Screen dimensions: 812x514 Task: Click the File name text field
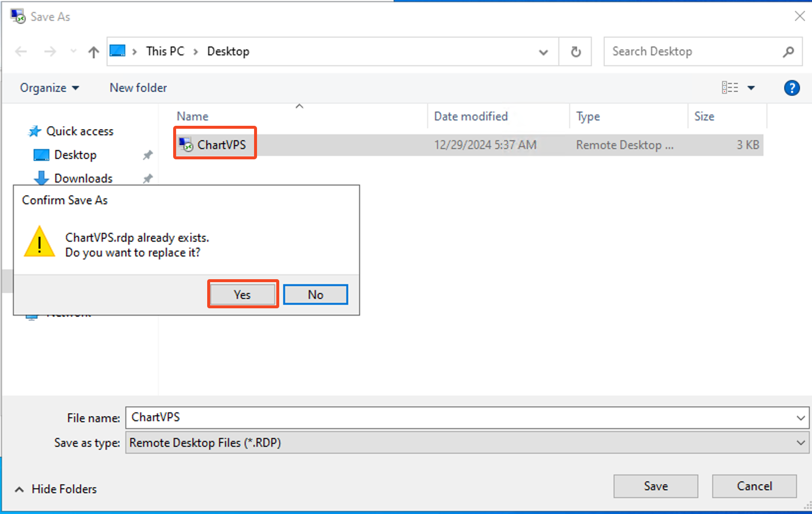[459, 417]
